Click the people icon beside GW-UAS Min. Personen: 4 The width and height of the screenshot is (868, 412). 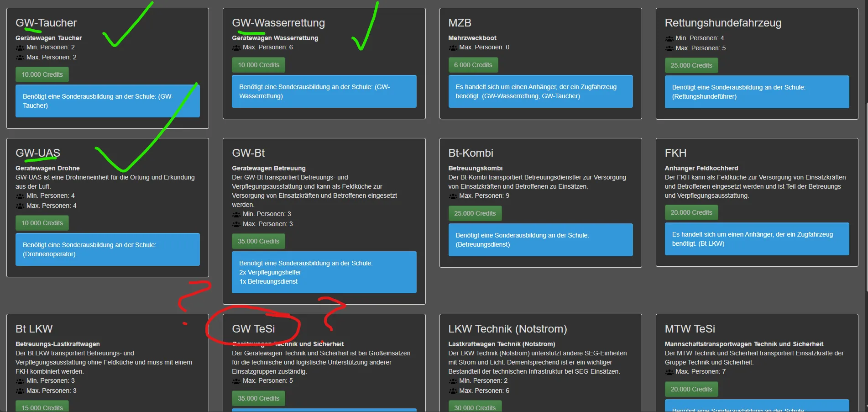click(20, 196)
